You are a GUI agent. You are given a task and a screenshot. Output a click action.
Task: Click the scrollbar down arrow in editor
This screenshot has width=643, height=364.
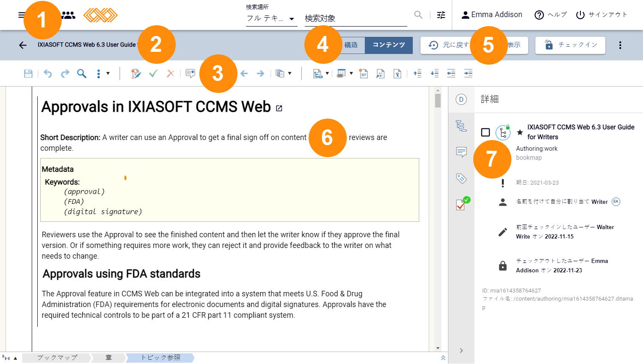(x=438, y=348)
